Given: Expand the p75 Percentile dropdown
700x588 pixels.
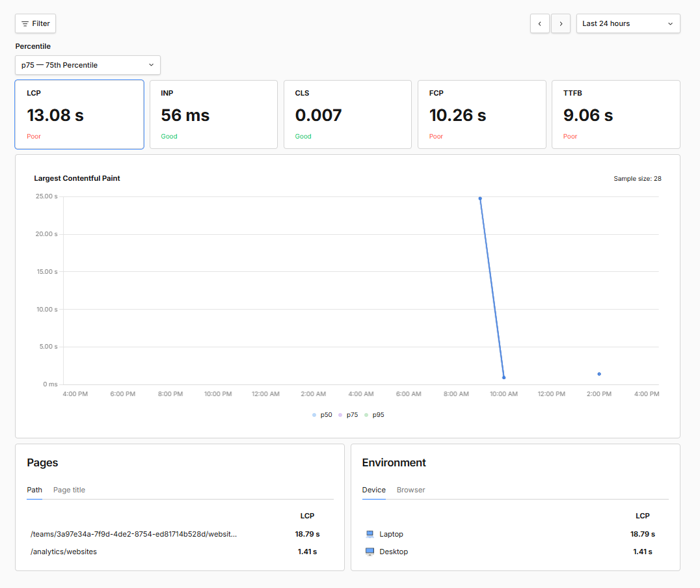Looking at the screenshot, I should pos(88,65).
